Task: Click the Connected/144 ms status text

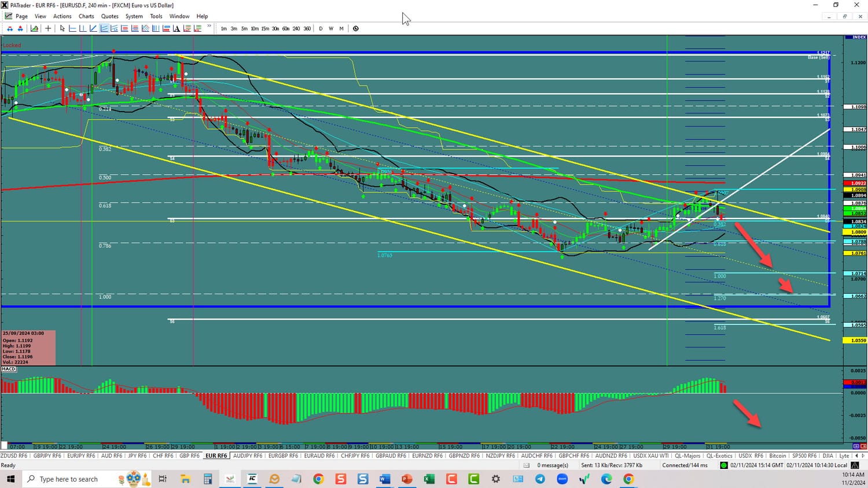Action: pos(685,465)
